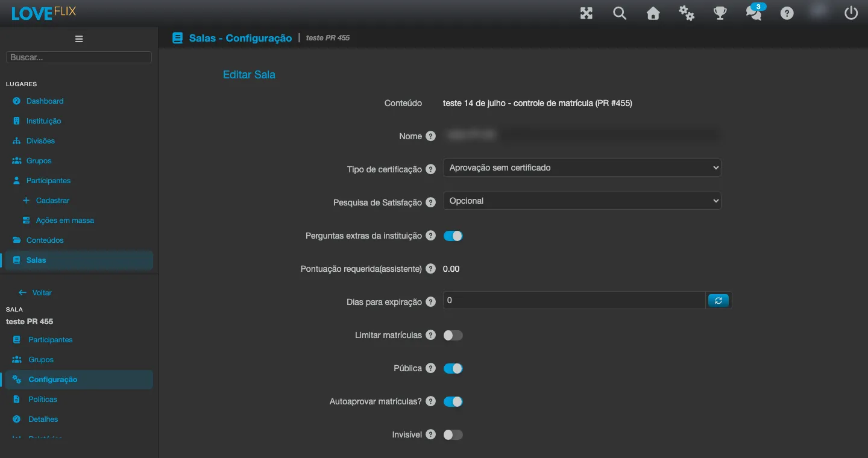The height and width of the screenshot is (458, 868).
Task: Open Instituição in the sidebar
Action: (x=43, y=121)
